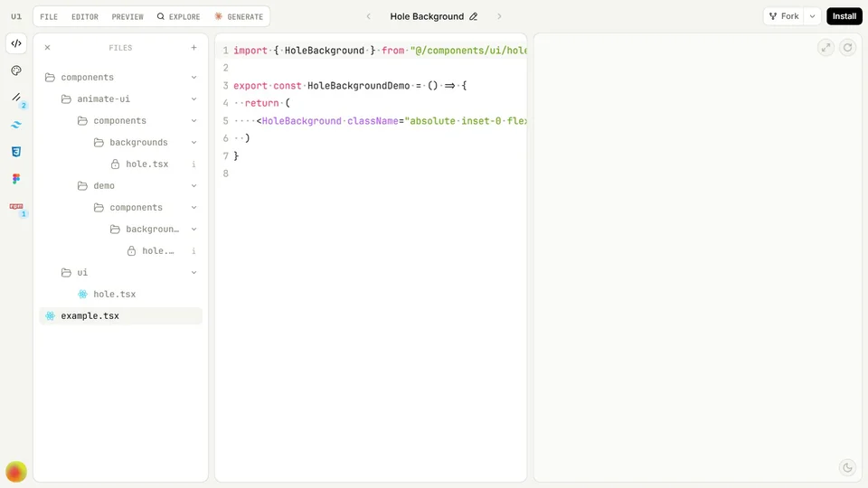868x488 pixels.
Task: Switch to the EDITOR tab
Action: pos(85,16)
